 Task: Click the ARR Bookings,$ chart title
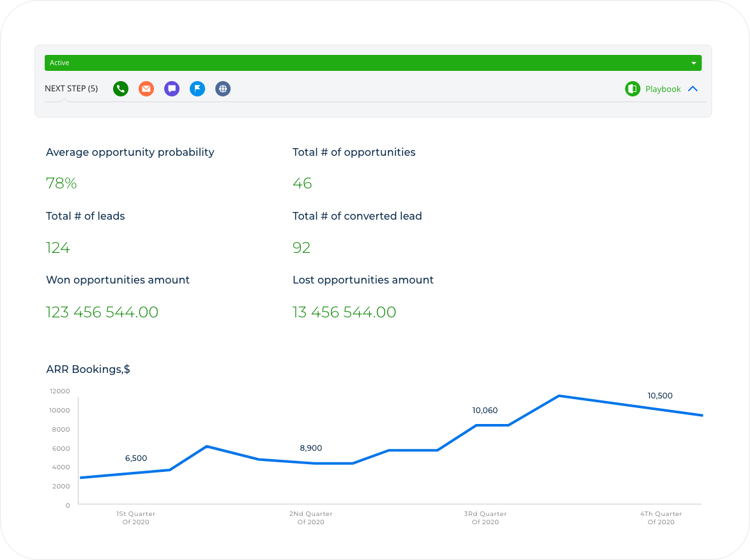coord(88,369)
